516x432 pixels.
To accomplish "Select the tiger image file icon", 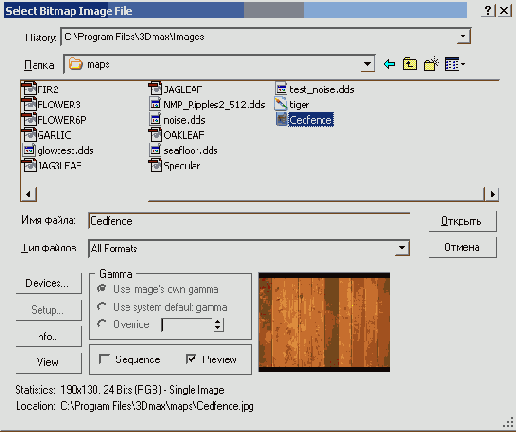I will click(x=281, y=104).
